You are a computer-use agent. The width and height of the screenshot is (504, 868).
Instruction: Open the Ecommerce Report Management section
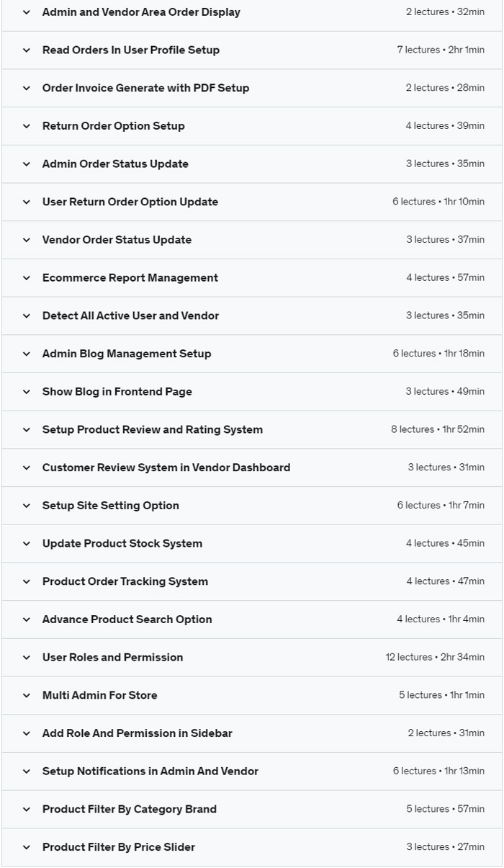coord(130,278)
